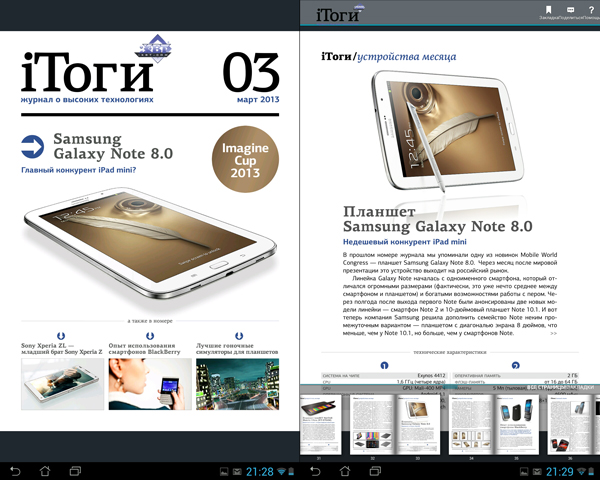Image resolution: width=600 pixels, height=480 pixels.
Task: Tap the large tablet image on cover
Action: (x=150, y=243)
